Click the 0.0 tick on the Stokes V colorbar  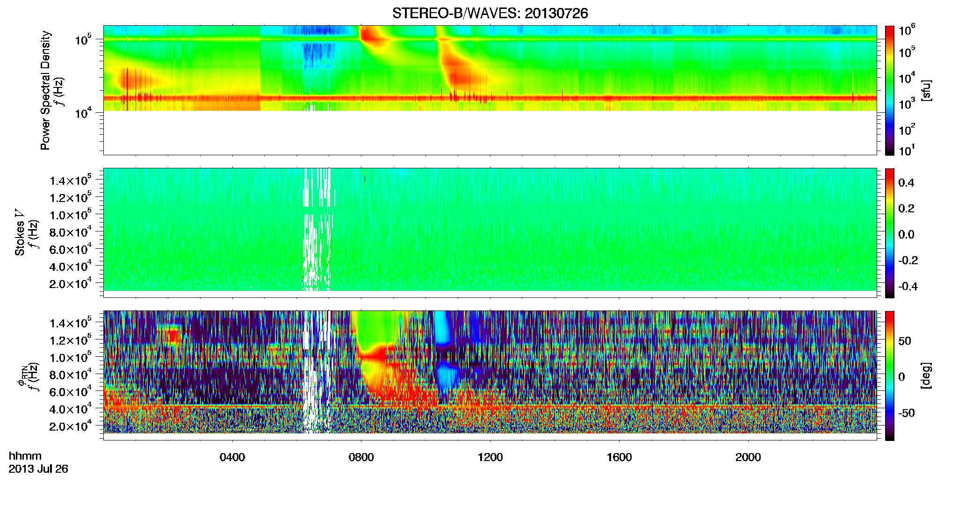(906, 234)
